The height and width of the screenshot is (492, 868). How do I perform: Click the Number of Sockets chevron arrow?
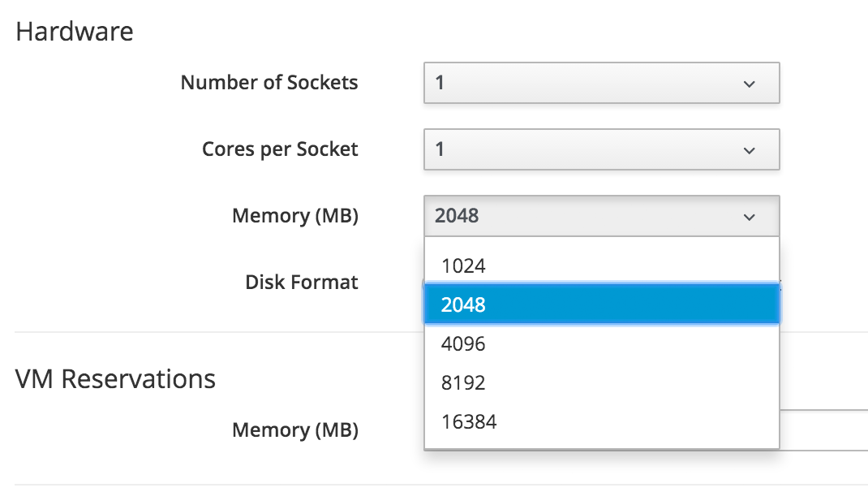pos(750,84)
